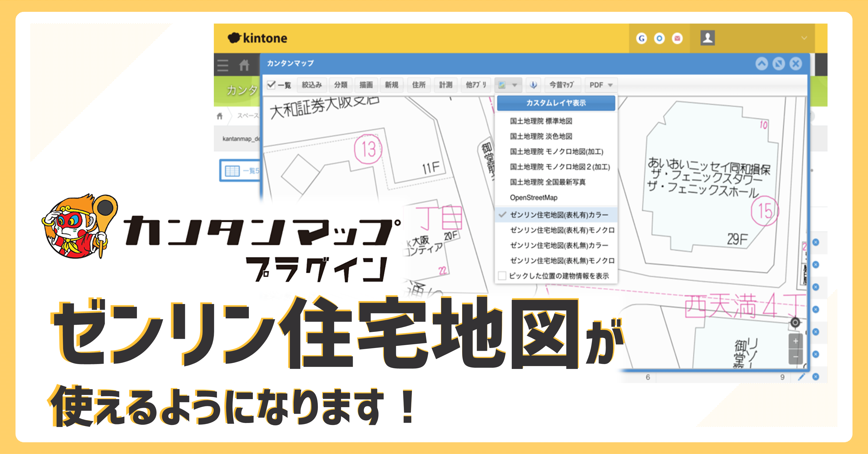The height and width of the screenshot is (454, 868).
Task: Click the breadcrumb home icon
Action: point(220,116)
